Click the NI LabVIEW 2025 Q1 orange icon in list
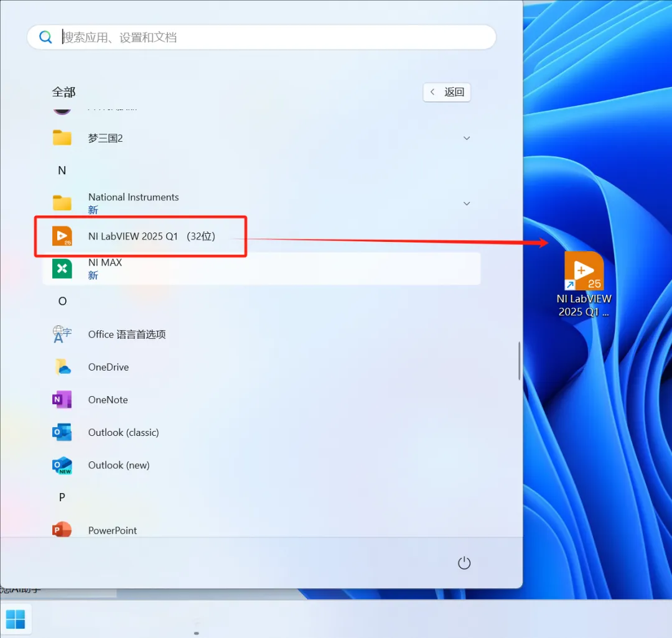Screen dimensions: 672x638 62,236
